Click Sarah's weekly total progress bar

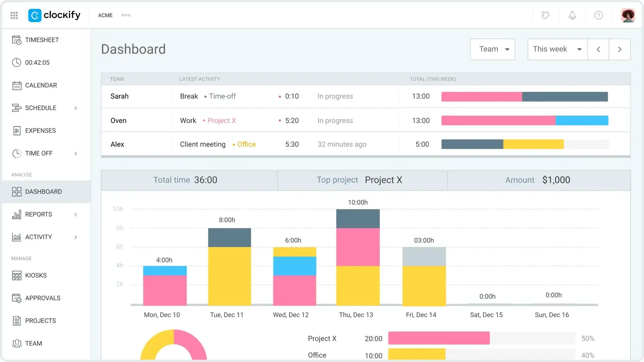(x=524, y=97)
